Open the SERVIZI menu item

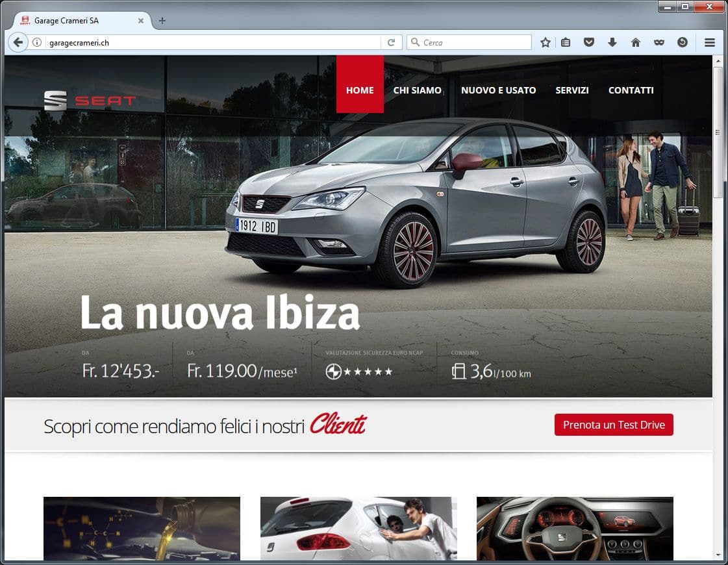(x=572, y=90)
